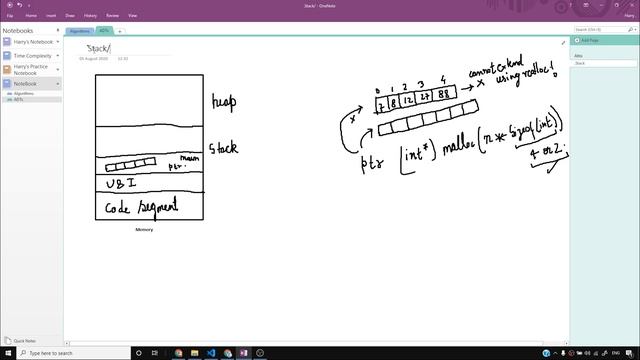The height and width of the screenshot is (360, 640).
Task: Click the ENG language indicator
Action: point(616,353)
